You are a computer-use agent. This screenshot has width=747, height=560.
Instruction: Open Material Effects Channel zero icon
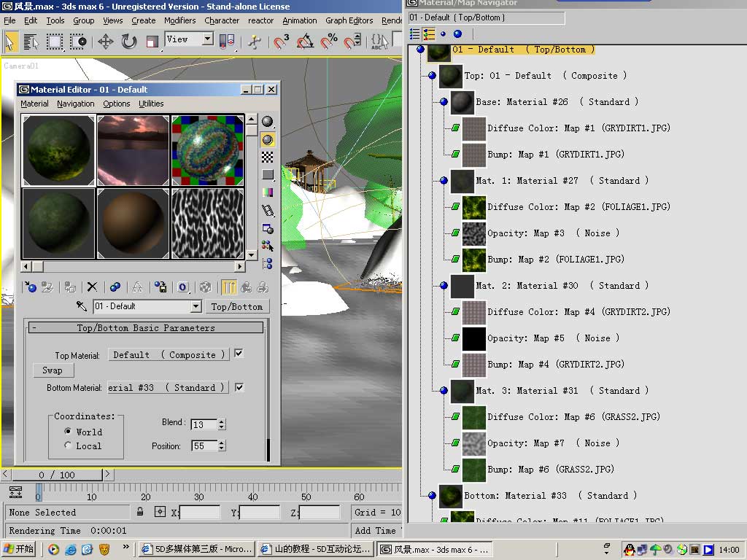(x=183, y=287)
